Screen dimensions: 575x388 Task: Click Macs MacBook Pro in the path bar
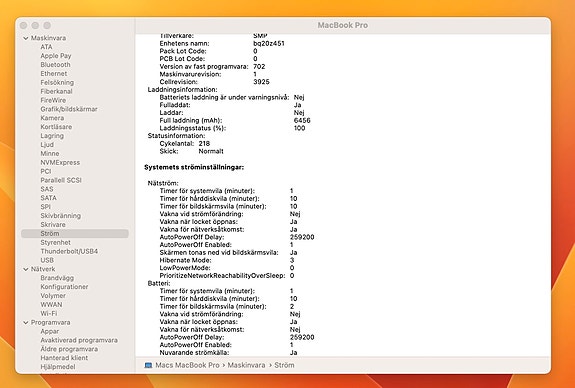tap(187, 365)
